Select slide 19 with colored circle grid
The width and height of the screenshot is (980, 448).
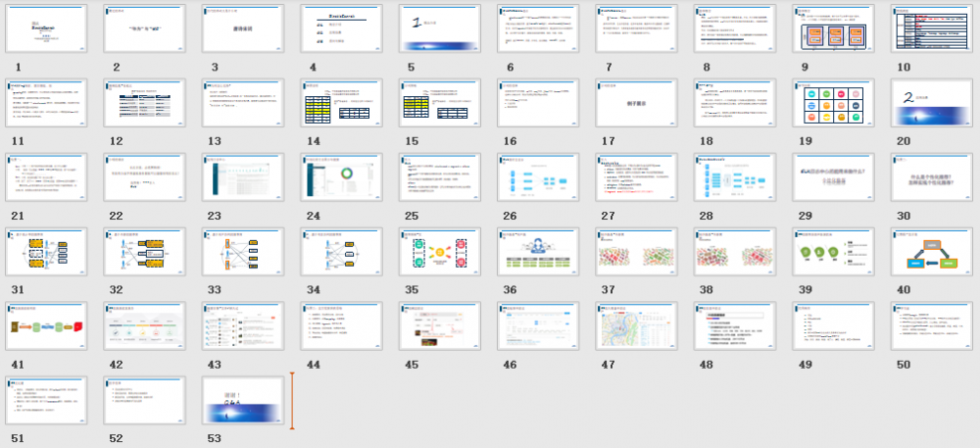(x=834, y=103)
